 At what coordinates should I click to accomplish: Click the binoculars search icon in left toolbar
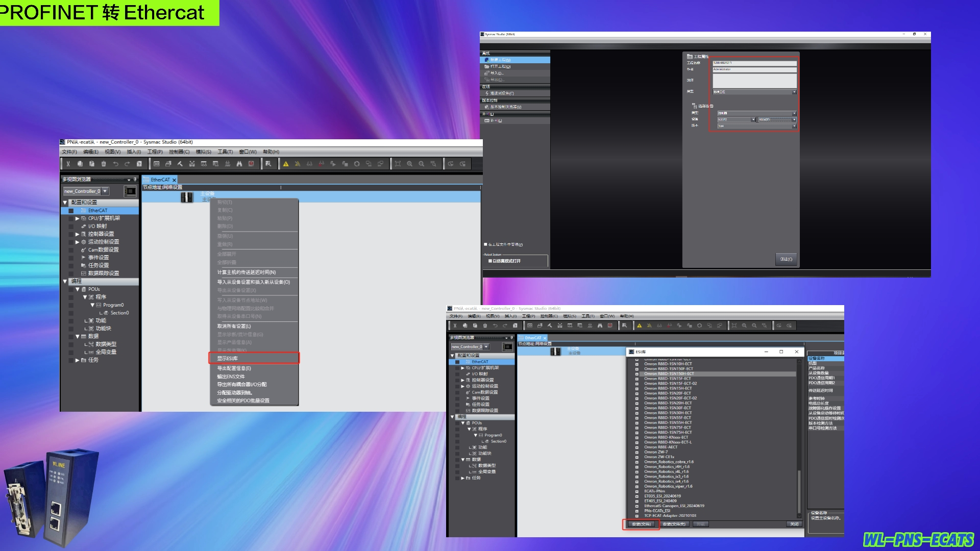[x=239, y=164]
